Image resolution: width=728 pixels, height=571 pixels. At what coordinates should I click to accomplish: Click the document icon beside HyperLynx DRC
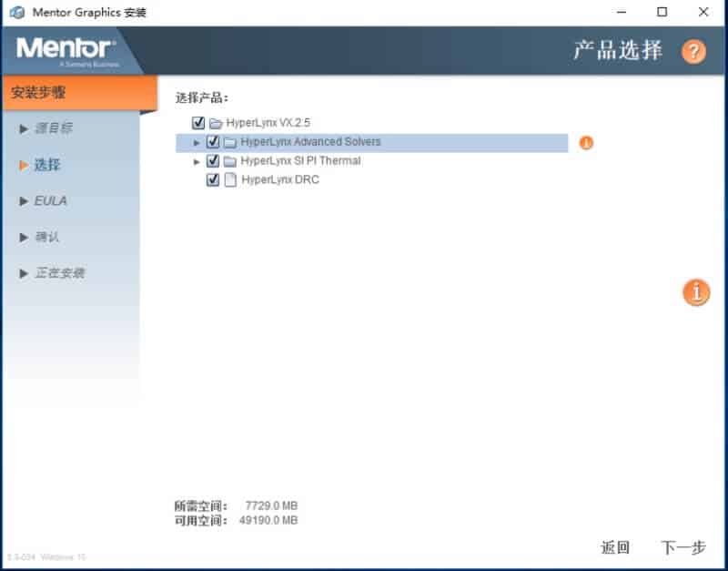coord(230,179)
